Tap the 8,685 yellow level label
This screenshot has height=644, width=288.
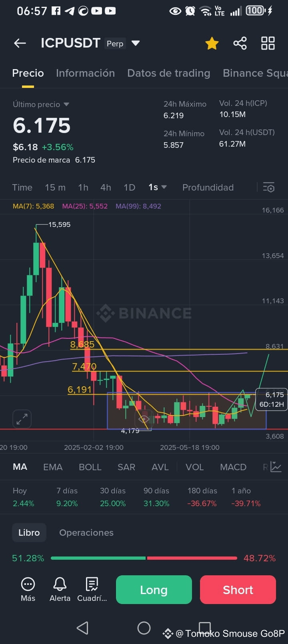(x=82, y=344)
